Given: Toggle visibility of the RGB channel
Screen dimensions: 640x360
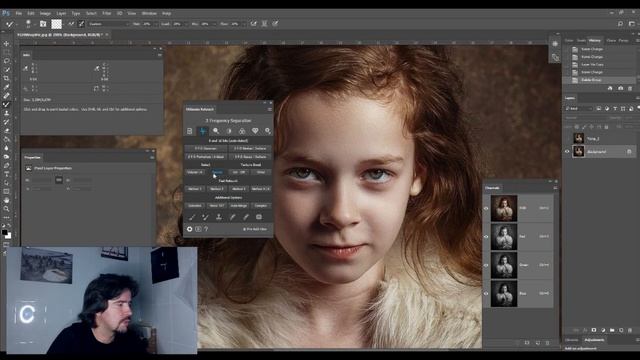Looking at the screenshot, I should [486, 208].
